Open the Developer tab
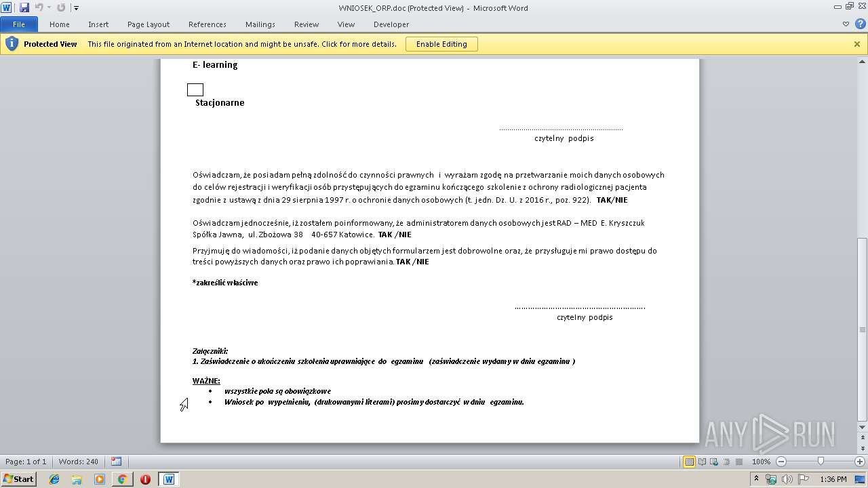 pyautogui.click(x=391, y=24)
